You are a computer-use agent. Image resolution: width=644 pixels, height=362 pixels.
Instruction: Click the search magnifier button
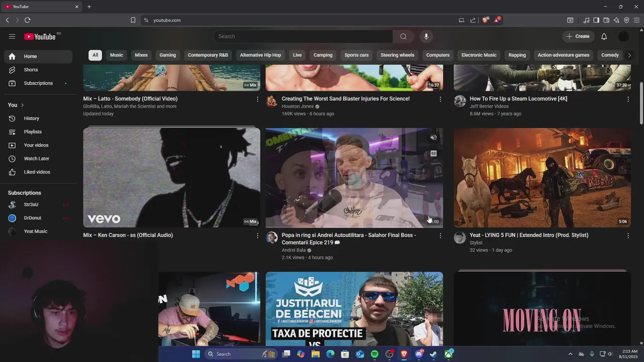[x=403, y=36]
